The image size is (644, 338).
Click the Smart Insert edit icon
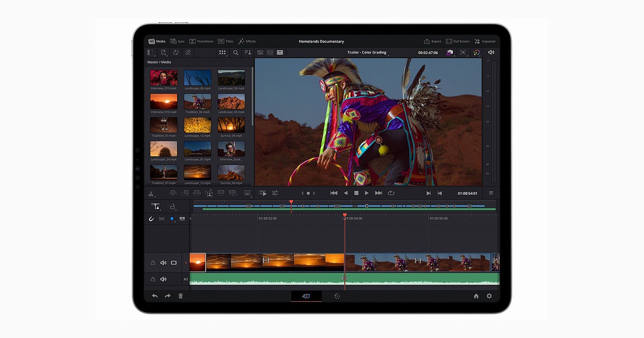173,193
